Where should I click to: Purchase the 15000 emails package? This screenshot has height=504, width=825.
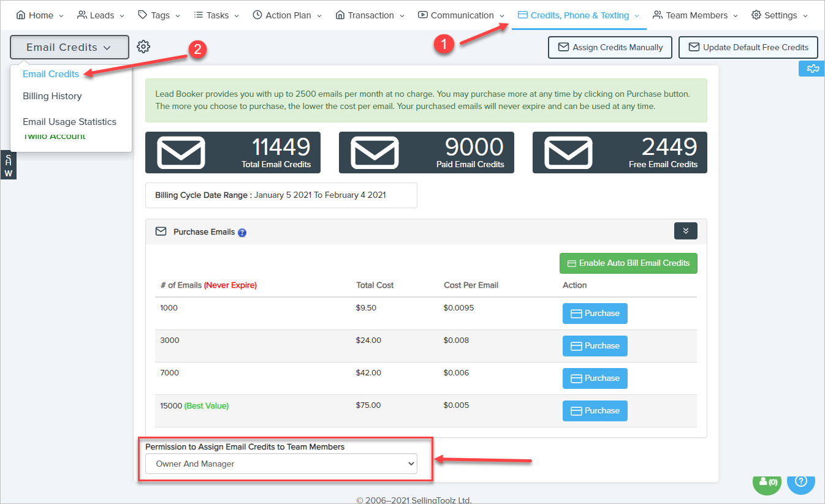[595, 411]
